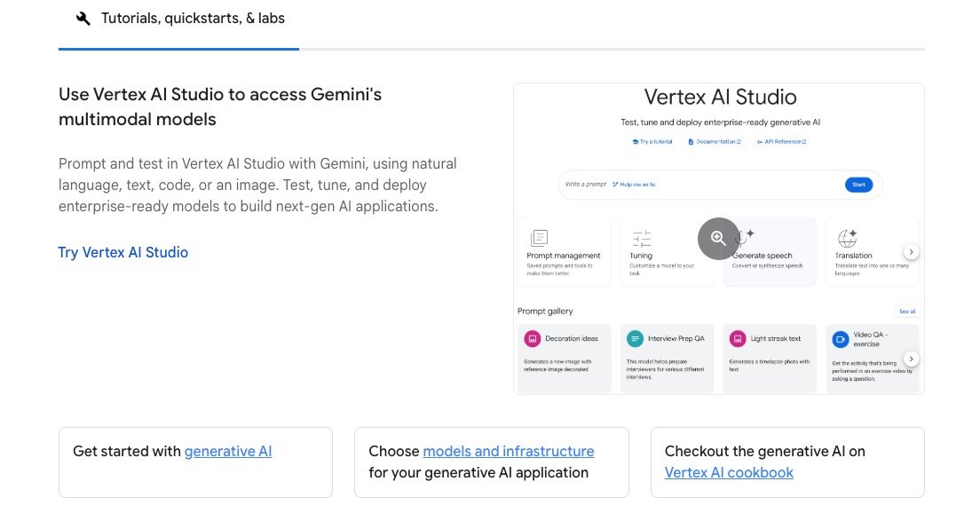Screen dimensions: 980x529
Task: Expand next cards with upper right chevron
Action: (912, 252)
